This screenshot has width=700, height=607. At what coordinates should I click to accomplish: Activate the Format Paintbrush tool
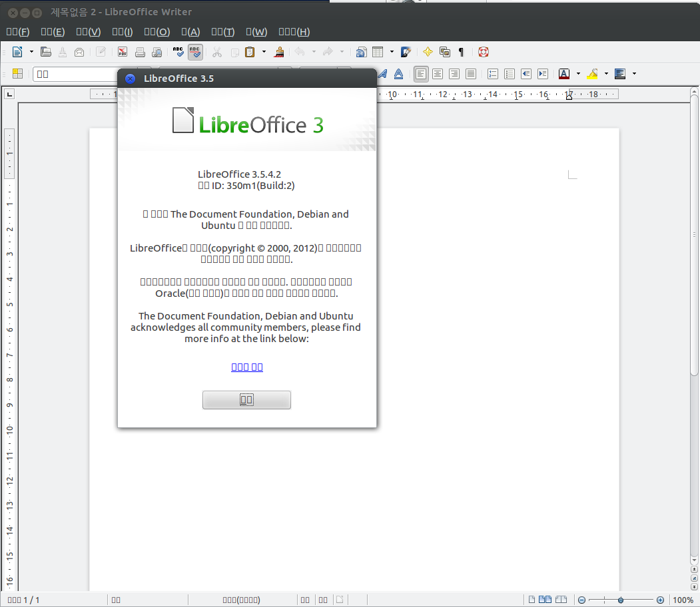coord(280,52)
